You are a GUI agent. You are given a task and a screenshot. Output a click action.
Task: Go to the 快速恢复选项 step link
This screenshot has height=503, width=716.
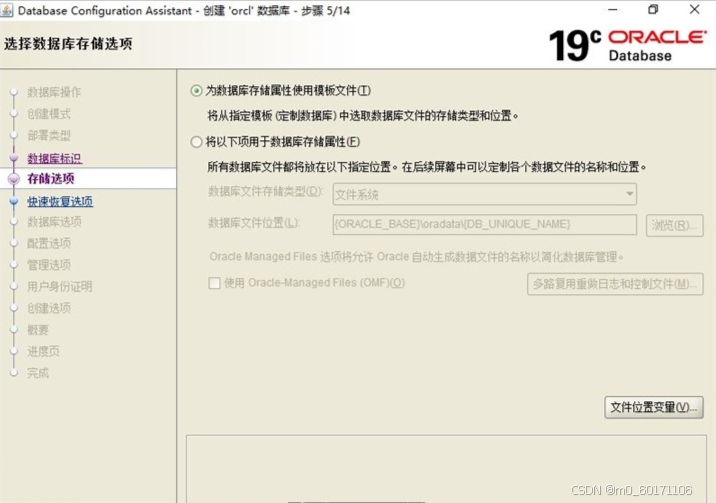(60, 201)
